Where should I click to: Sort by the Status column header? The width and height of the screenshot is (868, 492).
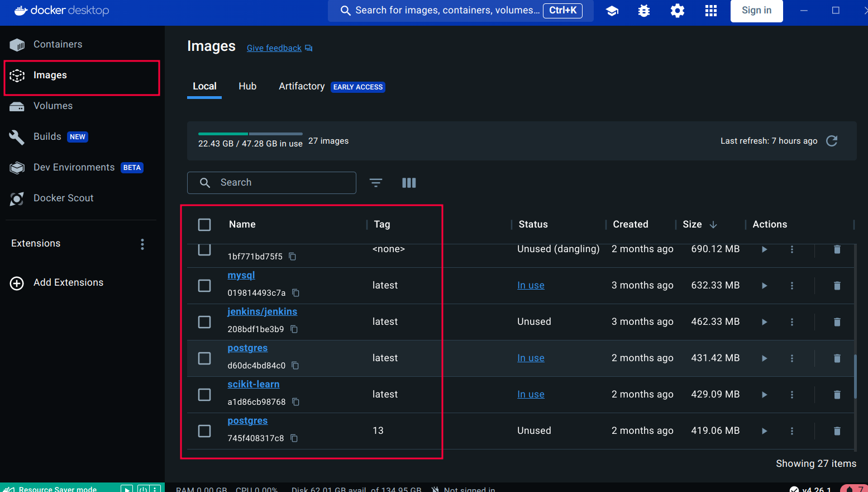pyautogui.click(x=533, y=224)
